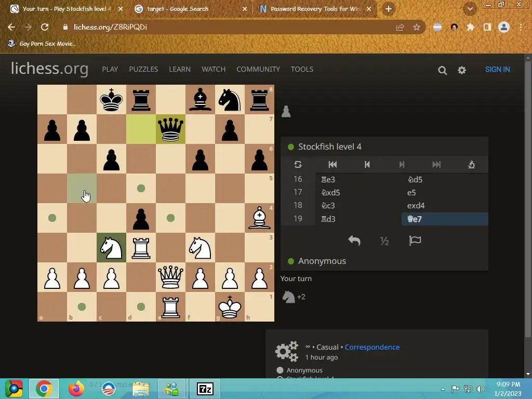This screenshot has height=399, width=532.
Task: Select move Nd5 in move list
Action: pos(445,179)
